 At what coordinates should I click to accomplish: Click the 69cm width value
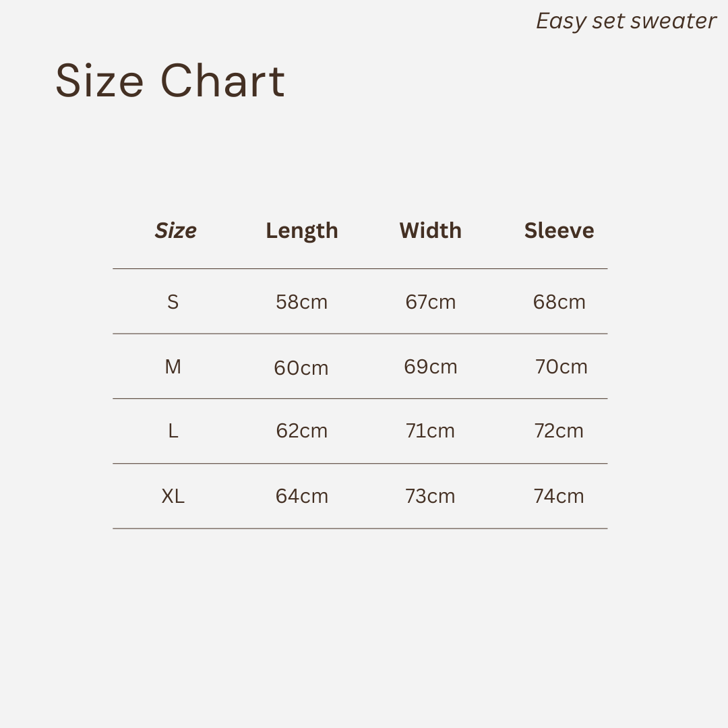[x=430, y=367]
